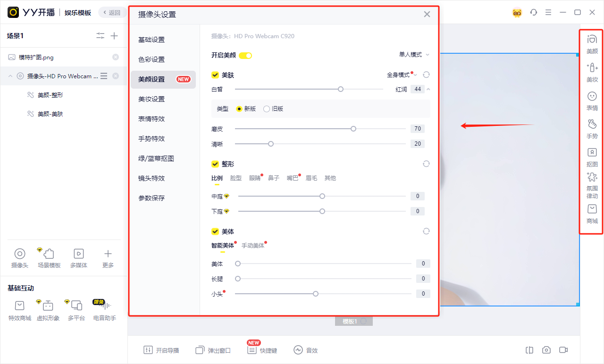Viewport: 604px width, 364px height.
Task: Open the 全身模式 dropdown
Action: pyautogui.click(x=402, y=74)
